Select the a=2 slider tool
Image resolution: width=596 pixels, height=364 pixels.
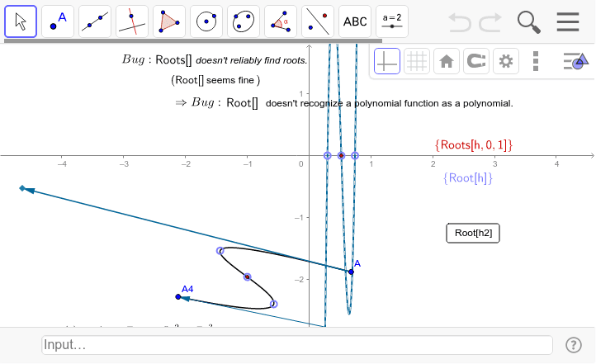pyautogui.click(x=392, y=21)
